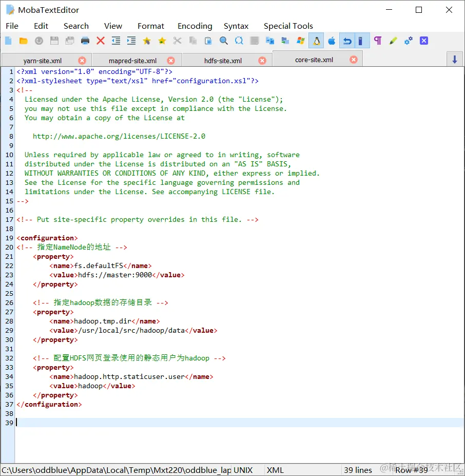The image size is (465, 476).
Task: Open the View menu
Action: [x=113, y=26]
